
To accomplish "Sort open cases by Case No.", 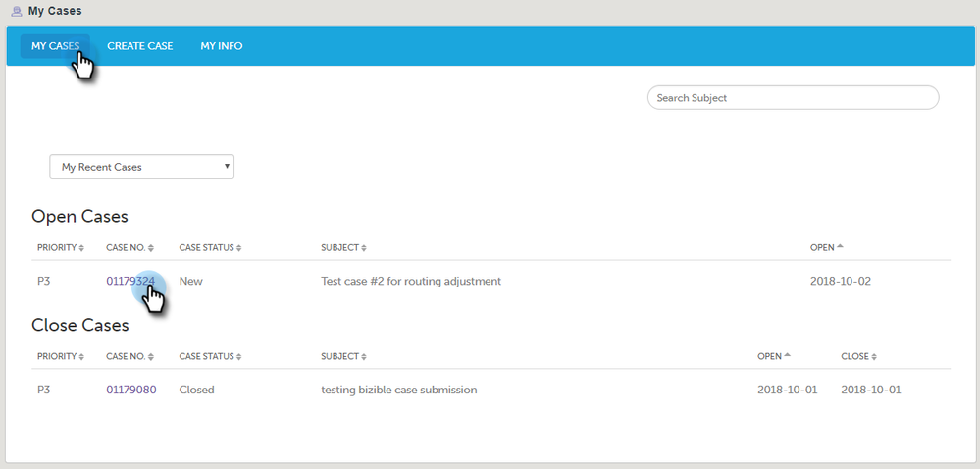I will pyautogui.click(x=129, y=248).
